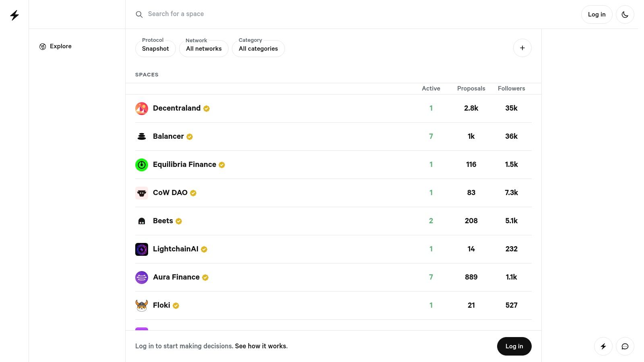
Task: Open the Category filter dropdown
Action: pos(258,49)
